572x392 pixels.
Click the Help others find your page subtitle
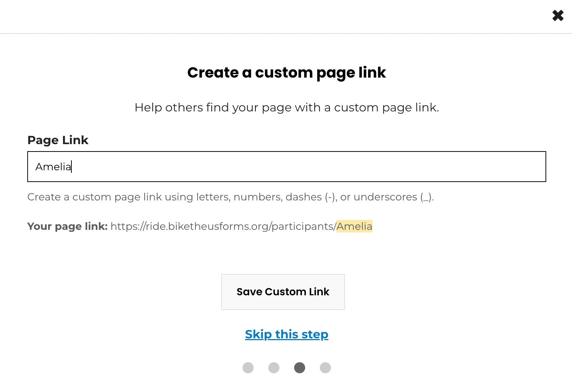pos(286,107)
